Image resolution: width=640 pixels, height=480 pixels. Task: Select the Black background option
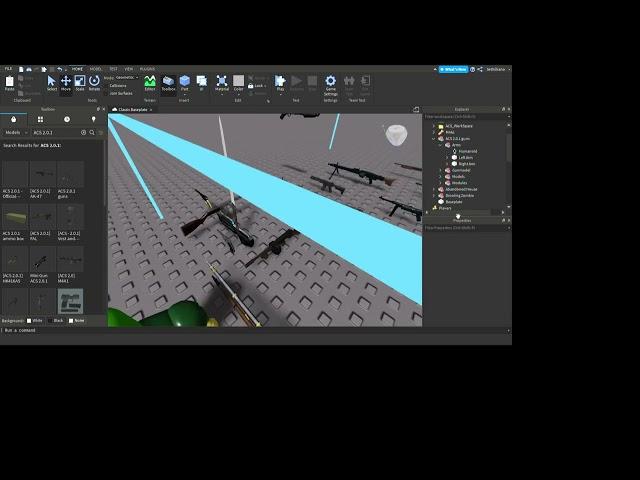click(56, 320)
